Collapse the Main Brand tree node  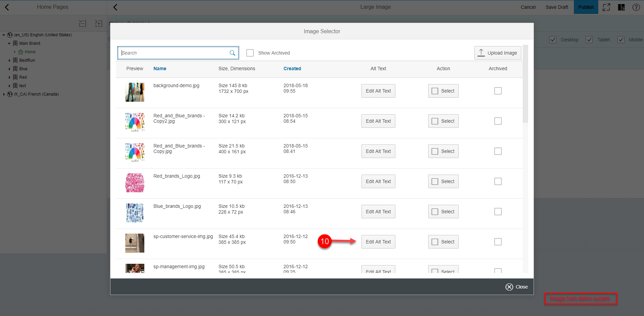click(9, 43)
